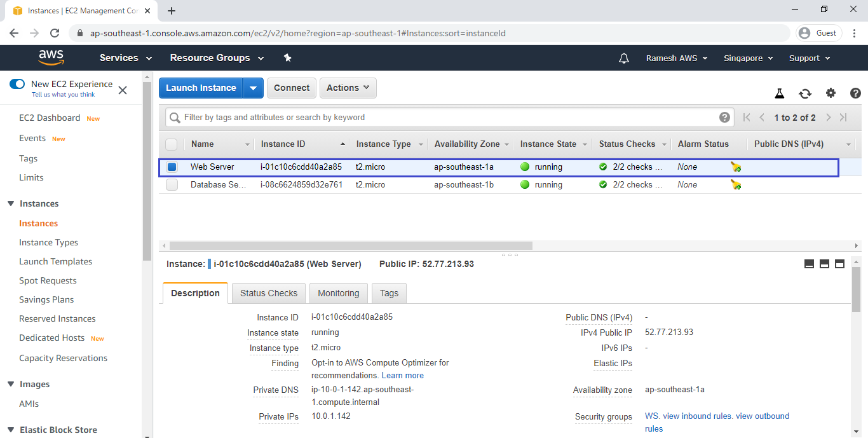Open Instance Type column filter arrow
The width and height of the screenshot is (868, 438).
(x=421, y=144)
